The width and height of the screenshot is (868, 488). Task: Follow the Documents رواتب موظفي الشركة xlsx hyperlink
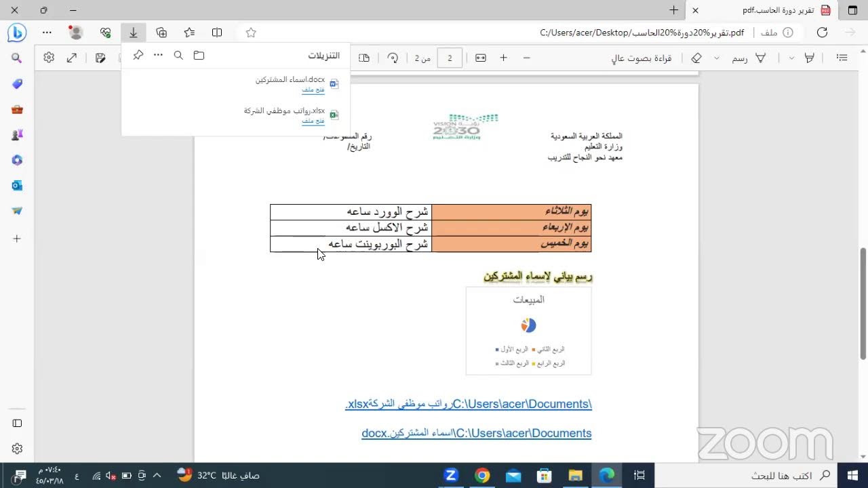point(469,404)
